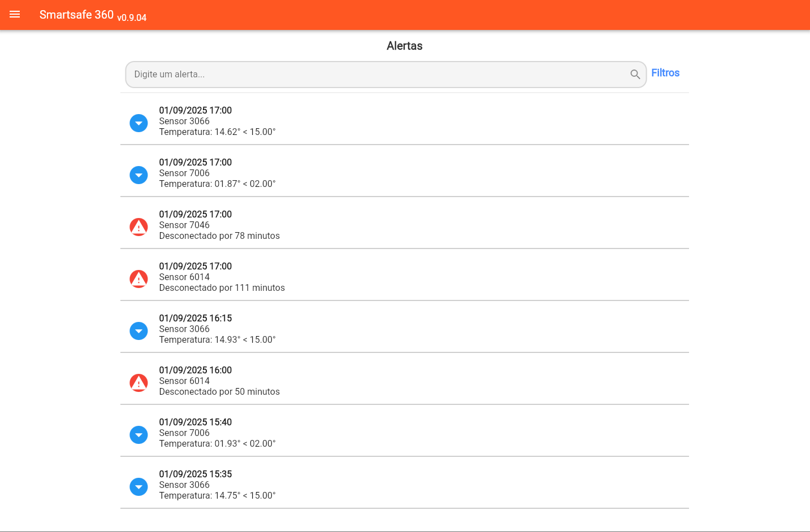Select the alert showing Temperatura 14.93° < 15.00°
This screenshot has width=810, height=532.
[217, 339]
